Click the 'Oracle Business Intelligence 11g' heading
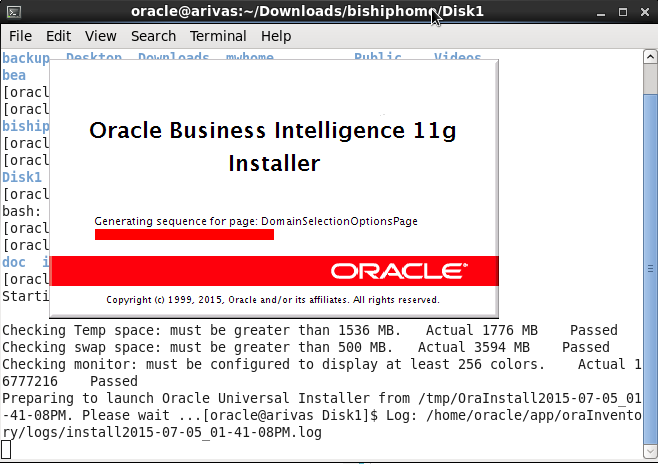 pos(273,130)
